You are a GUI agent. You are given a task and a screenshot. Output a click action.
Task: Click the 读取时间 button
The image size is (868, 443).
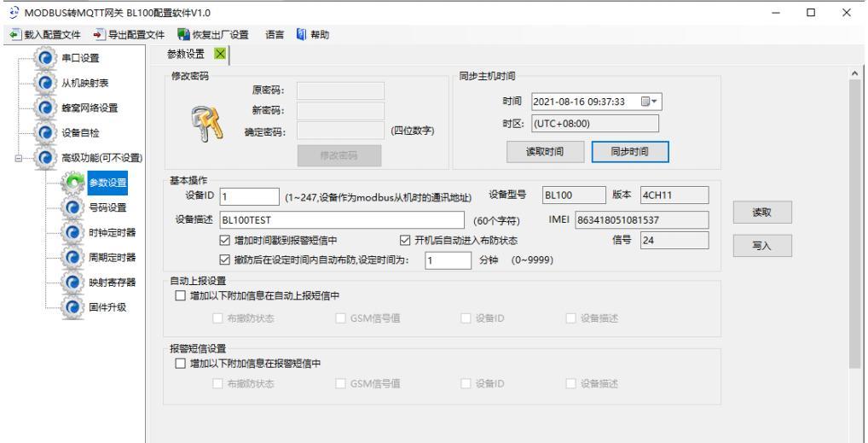545,152
